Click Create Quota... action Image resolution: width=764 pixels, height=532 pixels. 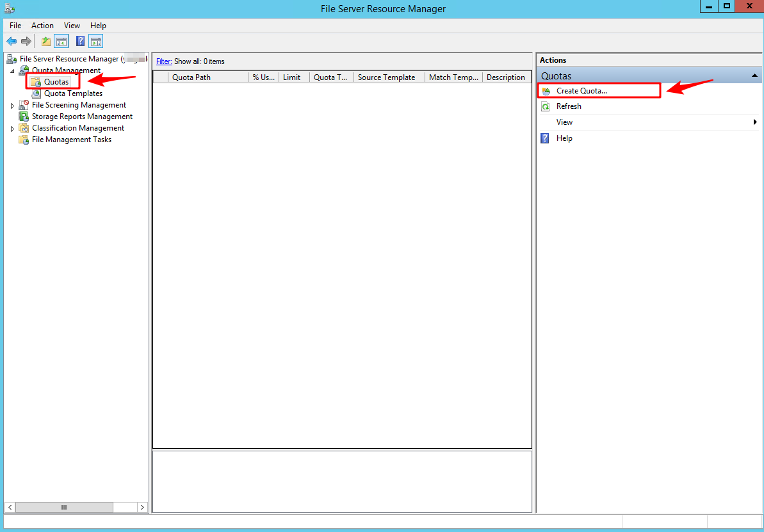coord(581,91)
